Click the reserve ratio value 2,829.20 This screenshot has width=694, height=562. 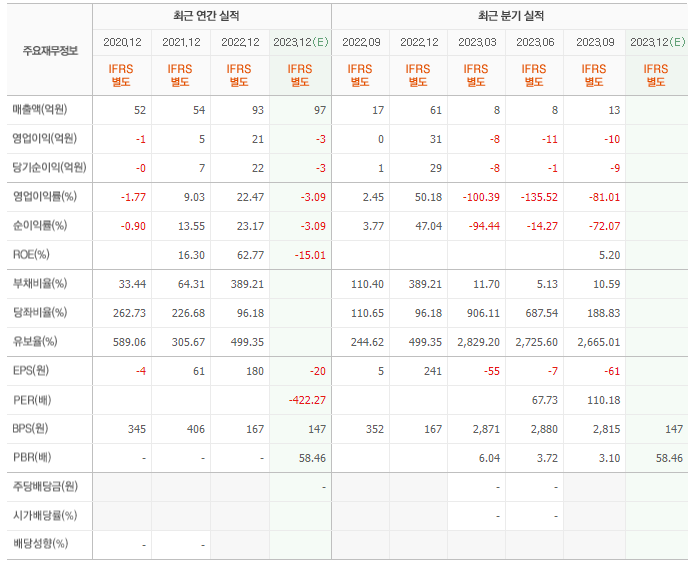tap(478, 343)
